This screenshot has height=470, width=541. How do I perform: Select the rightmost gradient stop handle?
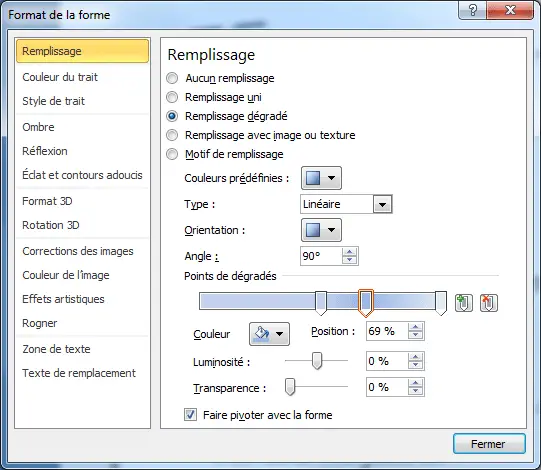[441, 303]
